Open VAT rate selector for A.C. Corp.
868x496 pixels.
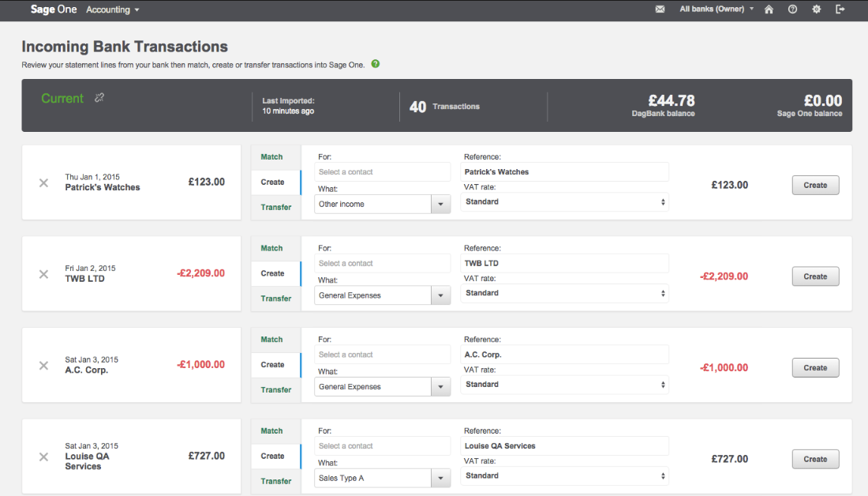[x=565, y=385]
